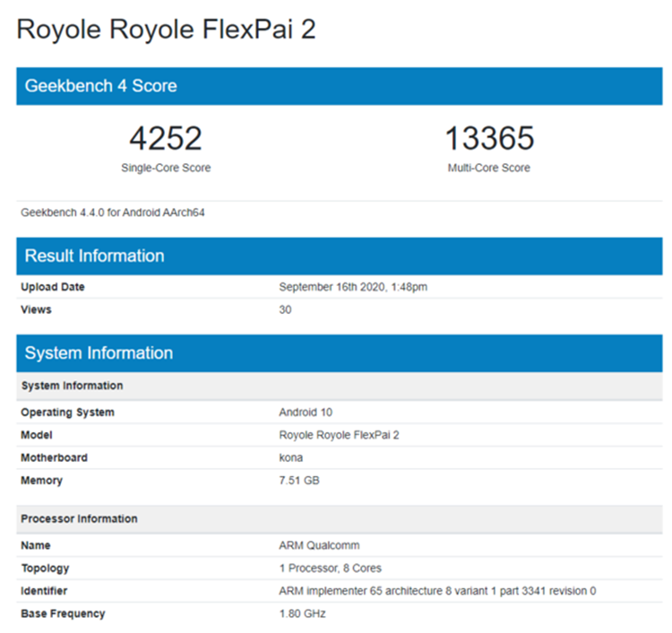Select September 16th 2020, 1:48pm value

point(353,287)
